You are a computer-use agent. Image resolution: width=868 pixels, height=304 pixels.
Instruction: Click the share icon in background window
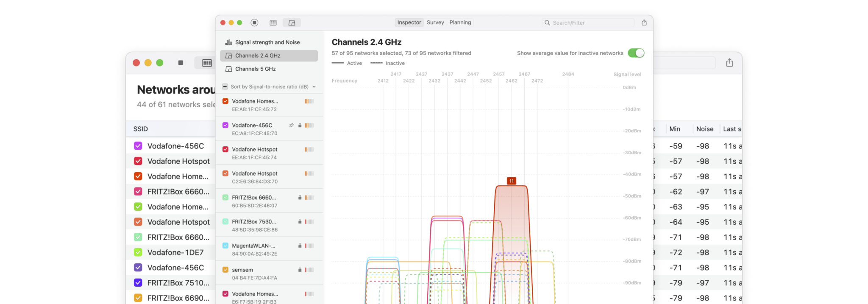click(729, 63)
